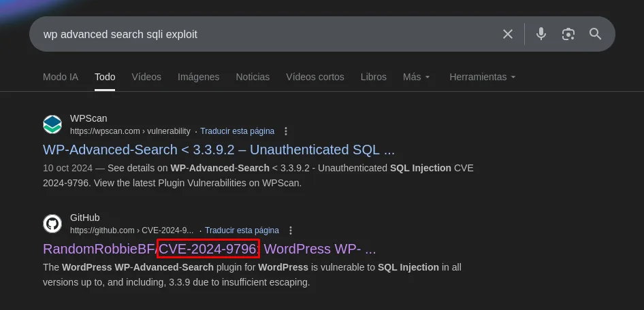Open image search via the camera lens icon
The width and height of the screenshot is (644, 310).
coord(568,34)
